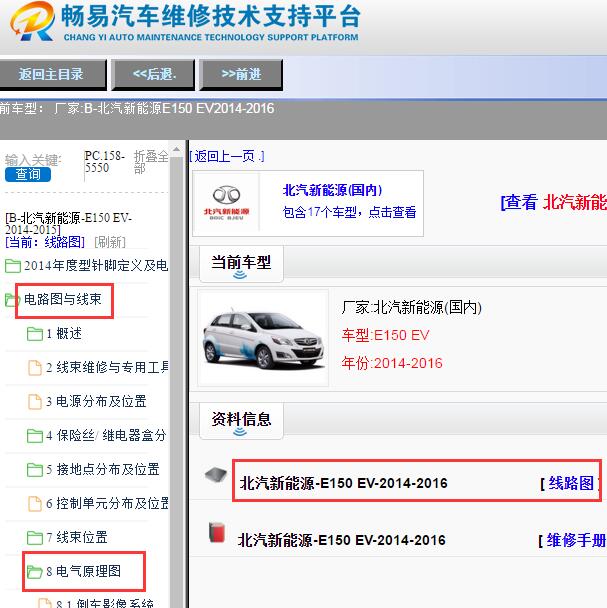Click 折叠全部 to collapse tree
607x608 pixels.
[151, 162]
